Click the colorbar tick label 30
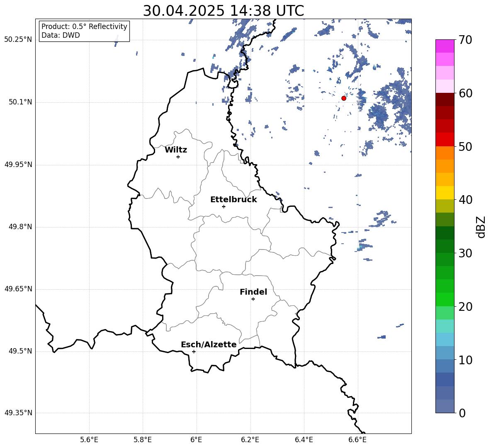The width and height of the screenshot is (491, 448). pyautogui.click(x=465, y=253)
